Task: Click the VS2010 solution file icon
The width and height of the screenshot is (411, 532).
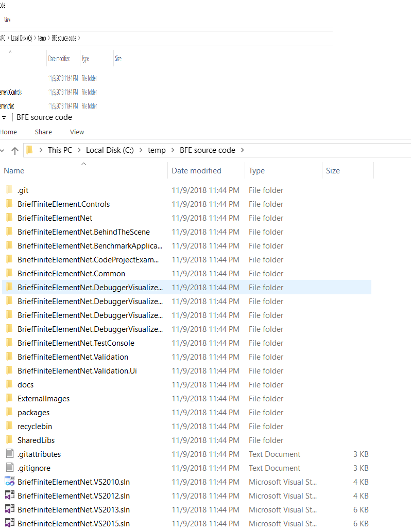Action: click(x=9, y=482)
